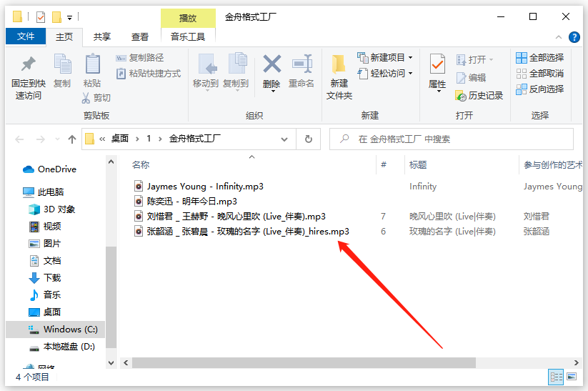Click the red Delete icon in ribbon
The height and width of the screenshot is (391, 588).
271,65
